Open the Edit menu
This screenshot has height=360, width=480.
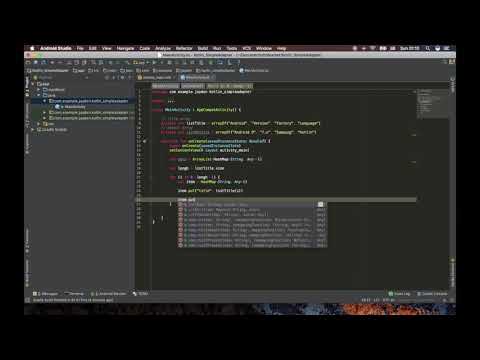[93, 48]
